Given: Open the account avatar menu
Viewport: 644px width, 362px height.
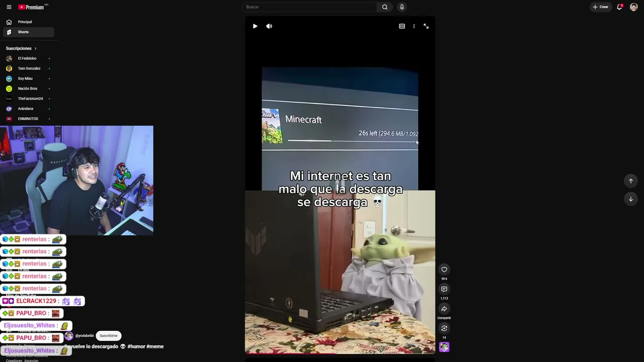Looking at the screenshot, I should 634,7.
